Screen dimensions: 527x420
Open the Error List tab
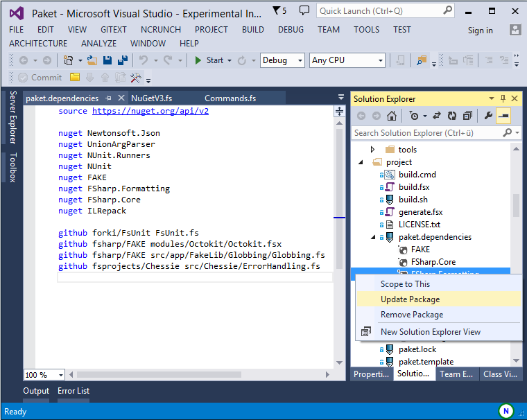(x=74, y=391)
